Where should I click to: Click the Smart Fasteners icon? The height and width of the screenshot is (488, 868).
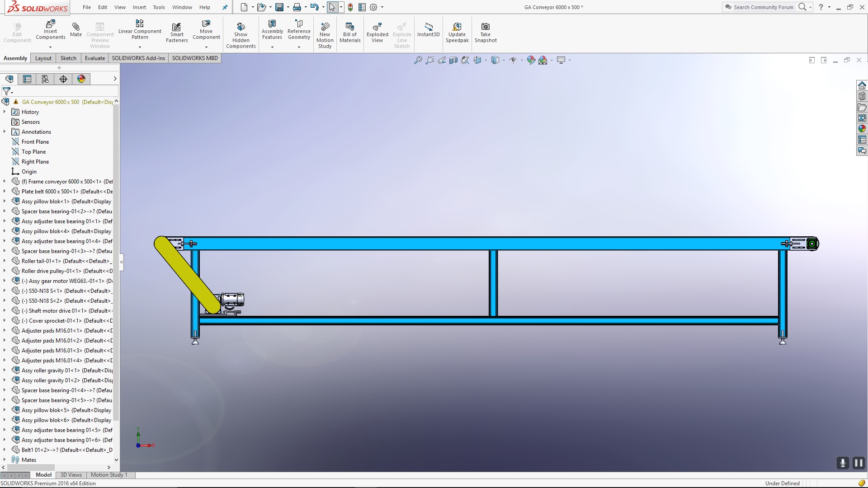pyautogui.click(x=177, y=33)
